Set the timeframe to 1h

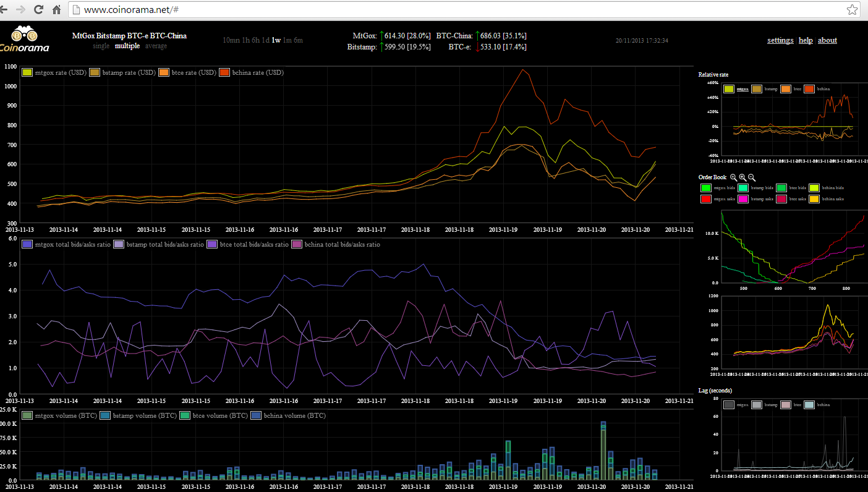pyautogui.click(x=245, y=41)
